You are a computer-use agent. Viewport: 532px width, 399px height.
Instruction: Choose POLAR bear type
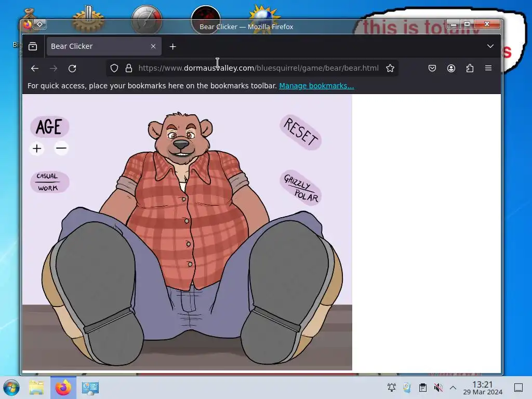click(x=307, y=196)
